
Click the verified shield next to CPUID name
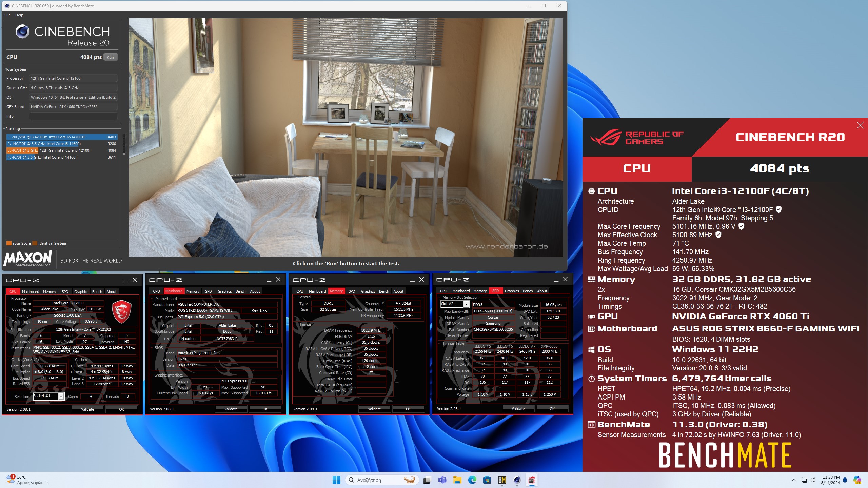(x=779, y=209)
